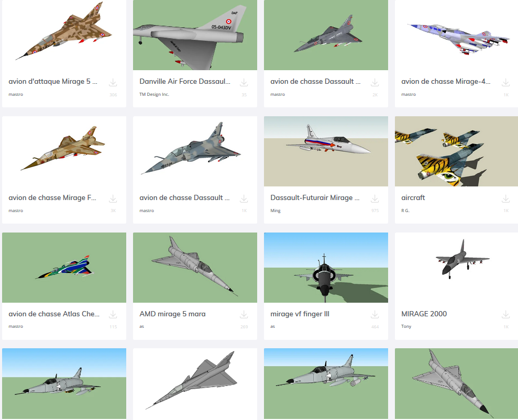
Task: Download the AMD mirage 5 mara model
Action: click(x=244, y=315)
